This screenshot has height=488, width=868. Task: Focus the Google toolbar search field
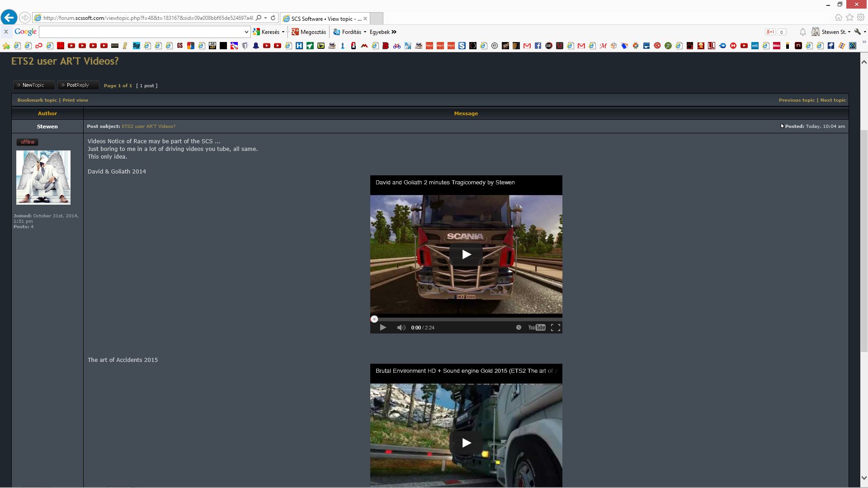pos(141,32)
